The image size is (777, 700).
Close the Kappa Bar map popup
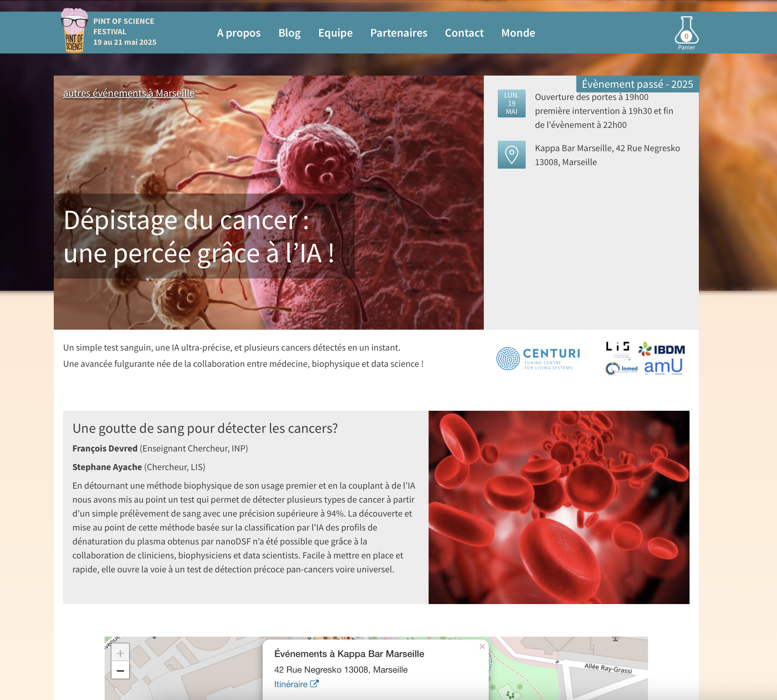coord(482,647)
